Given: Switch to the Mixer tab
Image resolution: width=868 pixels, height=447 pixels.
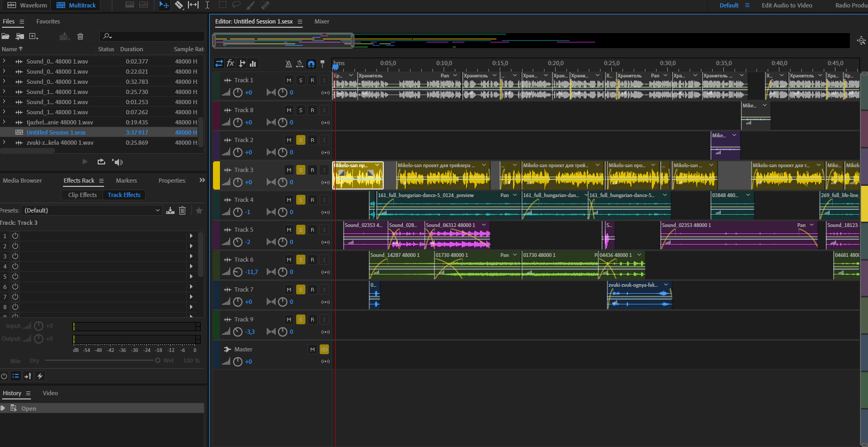Looking at the screenshot, I should click(321, 21).
